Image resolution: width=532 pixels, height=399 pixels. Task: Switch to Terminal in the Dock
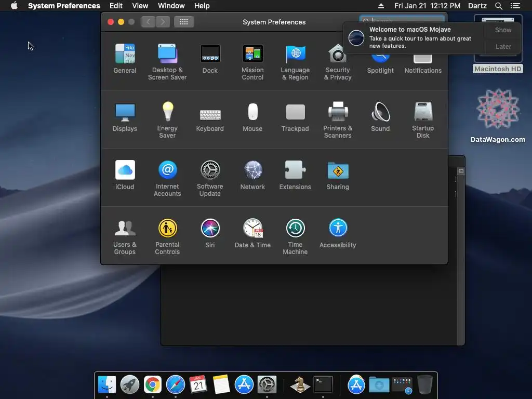[x=323, y=384]
